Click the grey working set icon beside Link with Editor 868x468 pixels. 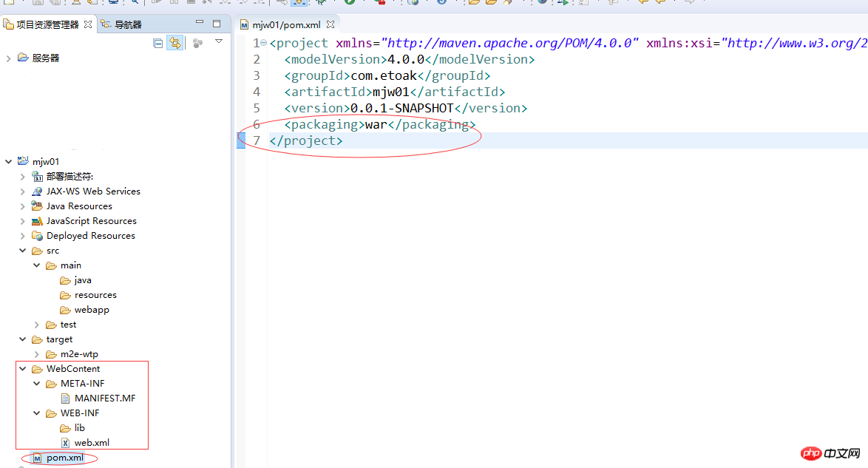click(x=197, y=43)
